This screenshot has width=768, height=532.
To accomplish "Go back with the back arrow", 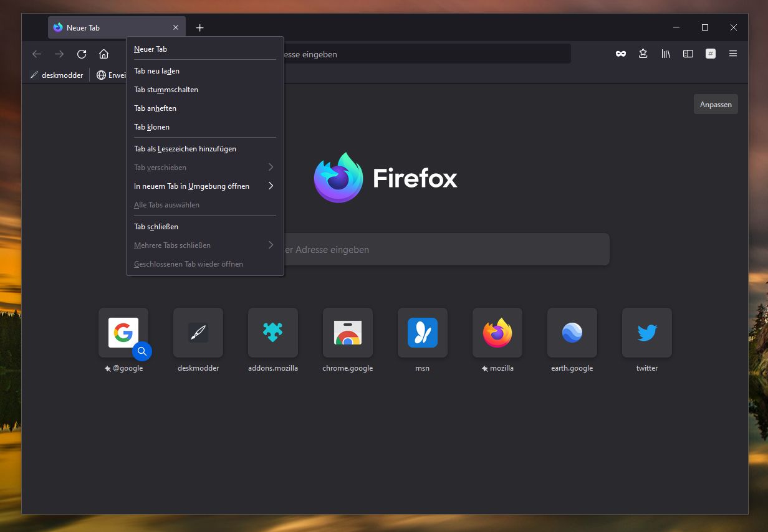I will (x=37, y=54).
